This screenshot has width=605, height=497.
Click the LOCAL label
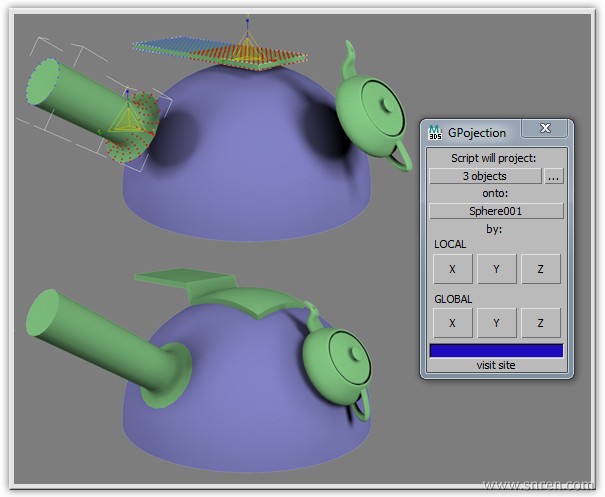(450, 244)
